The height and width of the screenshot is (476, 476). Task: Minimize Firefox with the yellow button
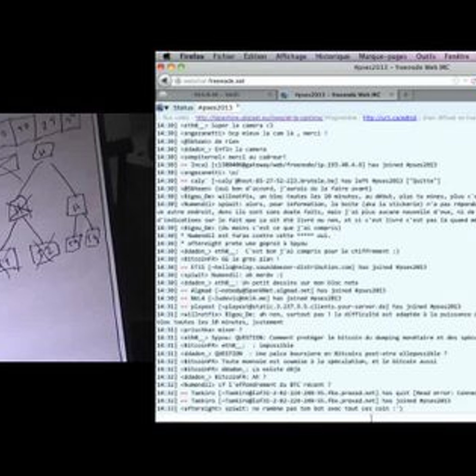point(171,67)
